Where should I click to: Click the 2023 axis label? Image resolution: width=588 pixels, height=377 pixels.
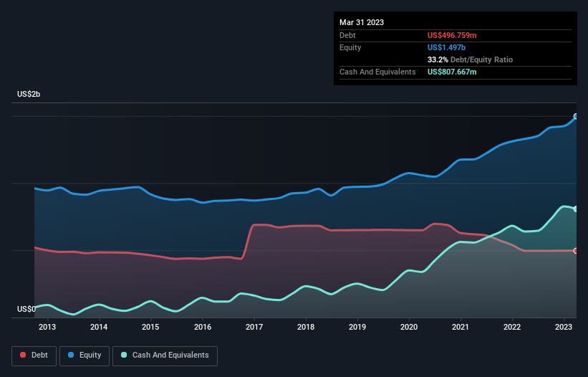(x=564, y=327)
